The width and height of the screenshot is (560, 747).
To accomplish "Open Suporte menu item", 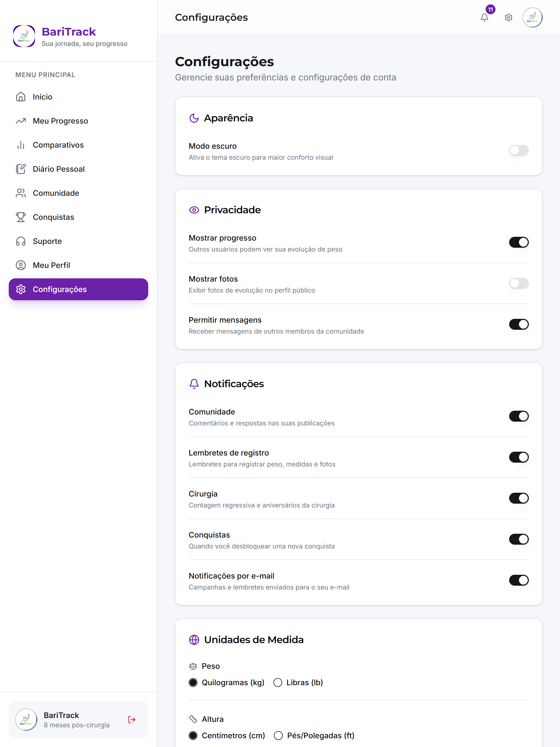I will point(78,241).
